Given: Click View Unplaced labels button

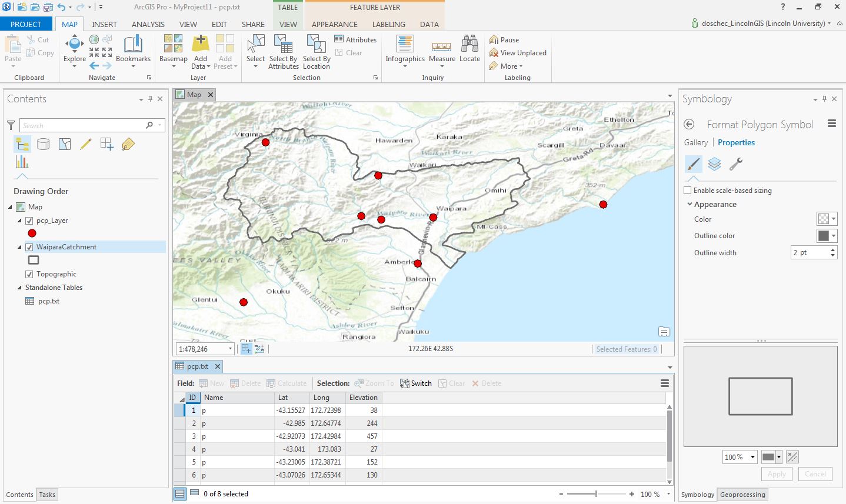Looking at the screenshot, I should 518,53.
